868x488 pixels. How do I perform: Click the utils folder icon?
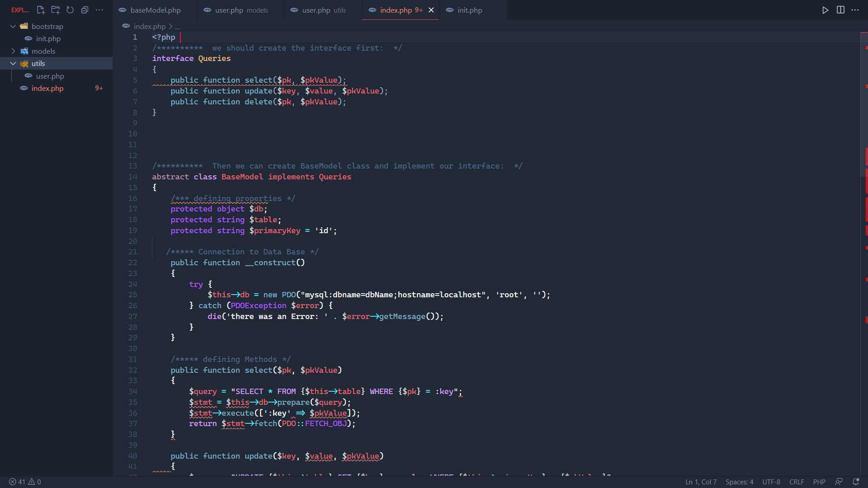(24, 64)
